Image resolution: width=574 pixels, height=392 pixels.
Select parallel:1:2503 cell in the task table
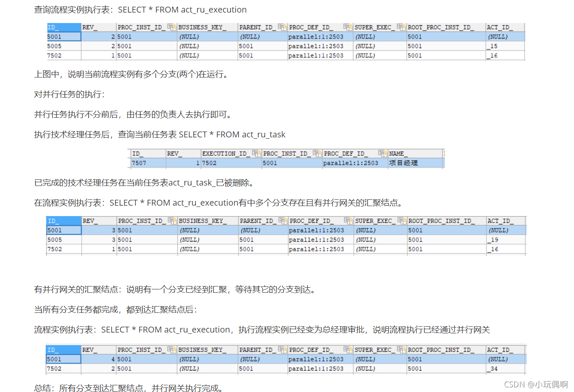(x=355, y=163)
